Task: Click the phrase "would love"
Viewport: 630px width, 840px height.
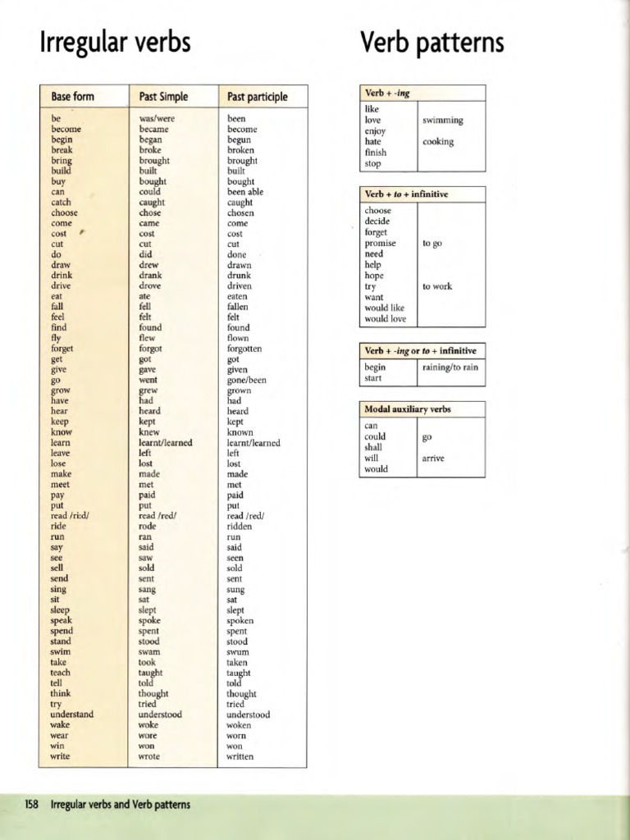Action: 386,319
